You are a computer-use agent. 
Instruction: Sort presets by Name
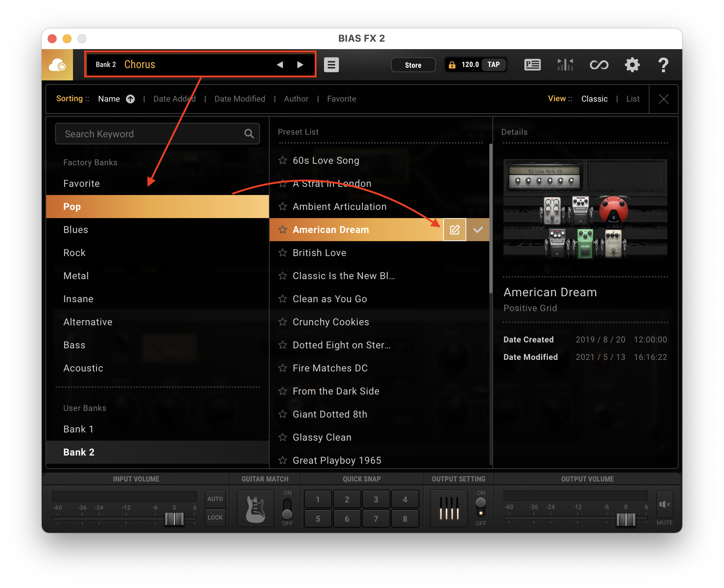[x=109, y=99]
